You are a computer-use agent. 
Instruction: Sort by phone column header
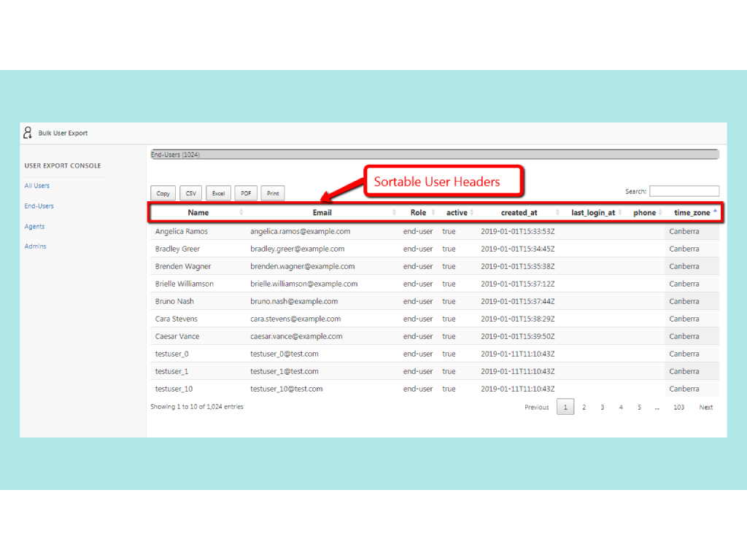pyautogui.click(x=644, y=213)
